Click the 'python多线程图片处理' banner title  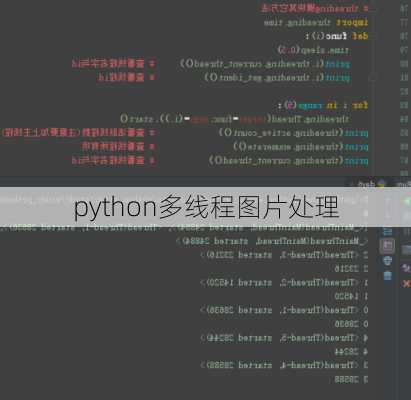(206, 207)
